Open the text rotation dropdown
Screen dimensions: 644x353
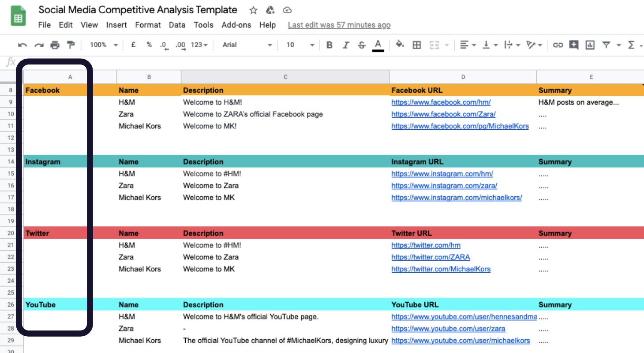pos(534,45)
